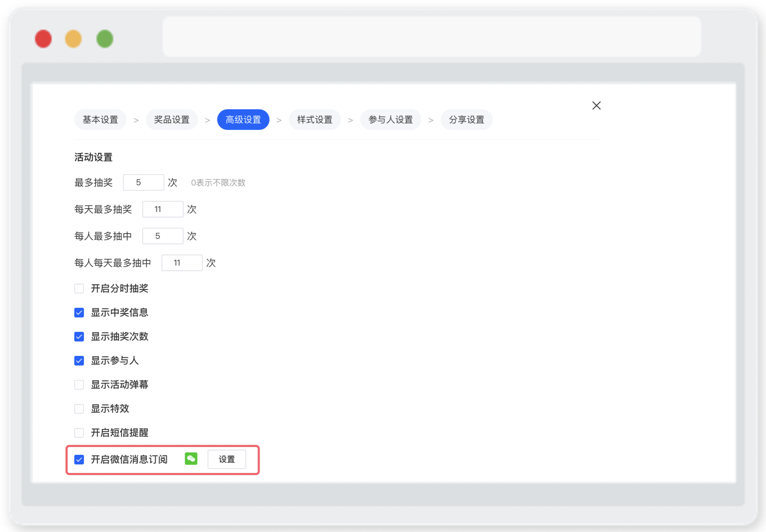Image resolution: width=766 pixels, height=532 pixels.
Task: Click the hint text 0表示不限次数
Action: [x=218, y=183]
